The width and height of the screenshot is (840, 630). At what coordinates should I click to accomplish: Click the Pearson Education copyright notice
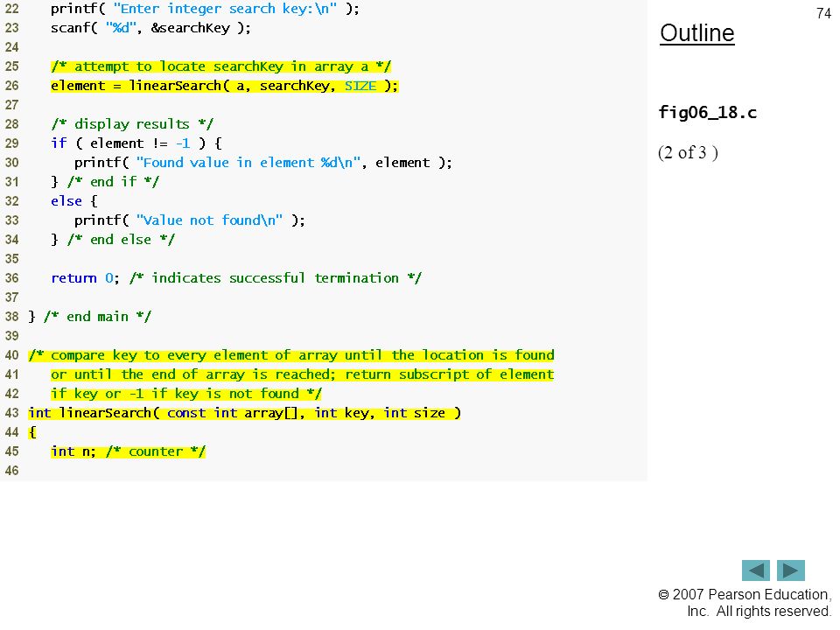click(745, 603)
